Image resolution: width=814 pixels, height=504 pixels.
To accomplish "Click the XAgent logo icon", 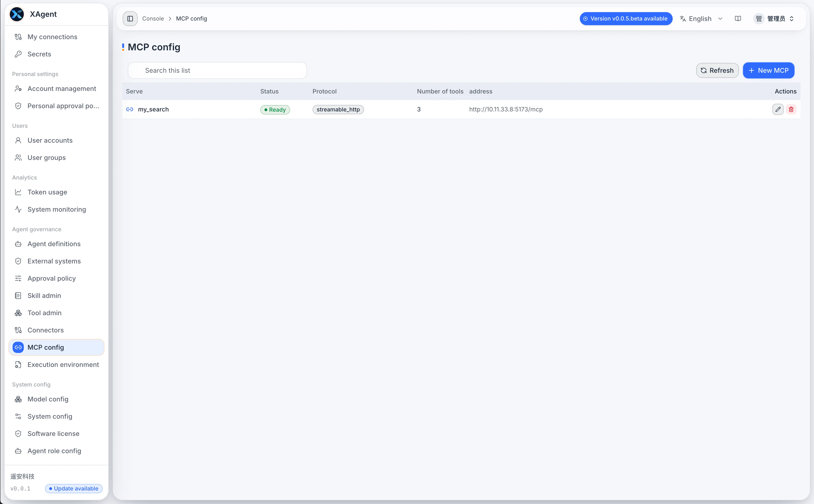I will (17, 14).
